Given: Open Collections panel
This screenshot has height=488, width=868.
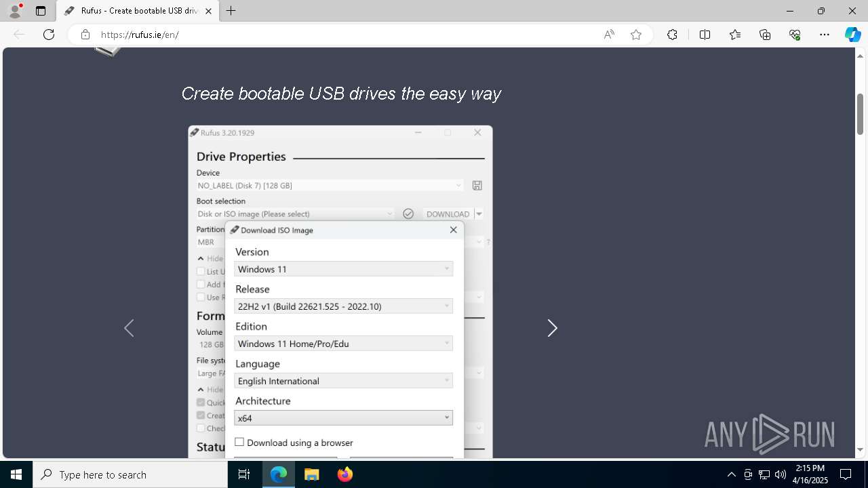Looking at the screenshot, I should pyautogui.click(x=765, y=35).
